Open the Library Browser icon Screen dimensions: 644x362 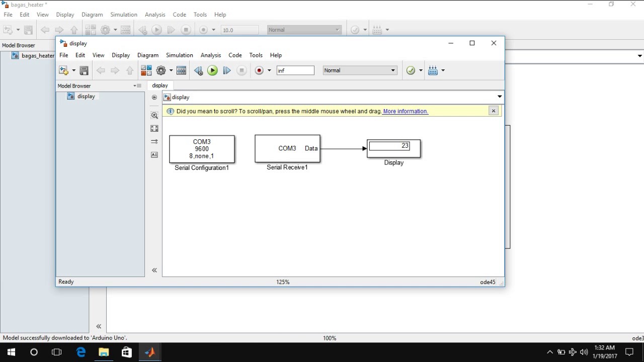point(146,70)
